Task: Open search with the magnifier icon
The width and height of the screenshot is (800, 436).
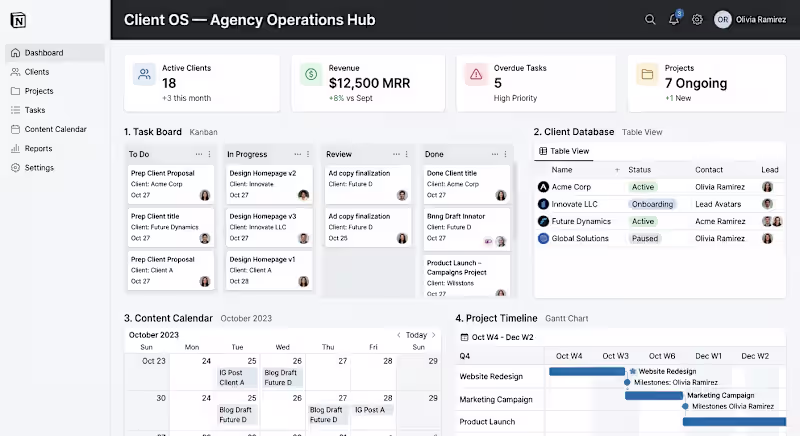Action: point(650,19)
